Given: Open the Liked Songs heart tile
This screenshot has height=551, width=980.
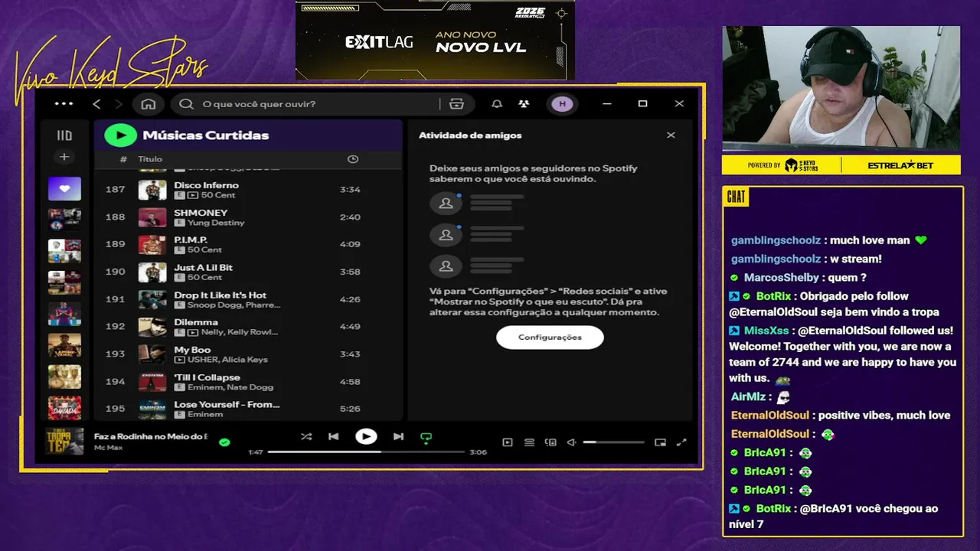Looking at the screenshot, I should click(x=64, y=188).
